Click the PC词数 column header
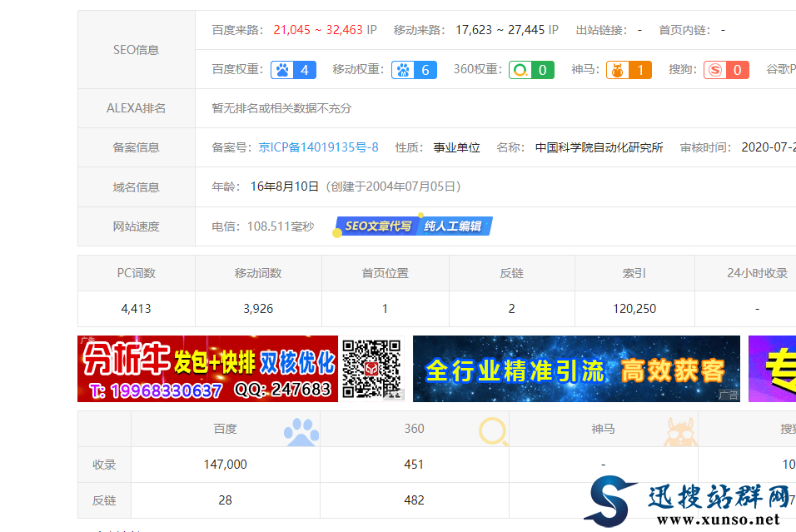Viewport: 796px width, 532px height. coord(136,273)
